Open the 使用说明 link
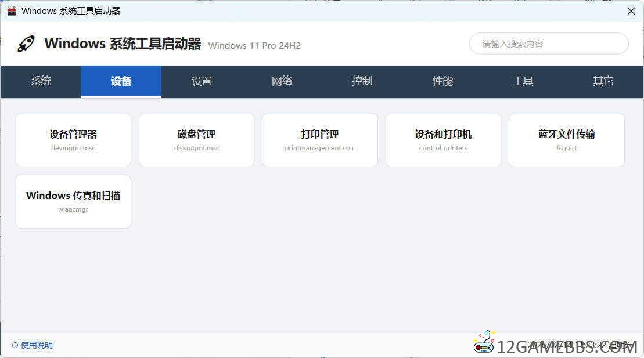644x358 pixels. pyautogui.click(x=37, y=345)
